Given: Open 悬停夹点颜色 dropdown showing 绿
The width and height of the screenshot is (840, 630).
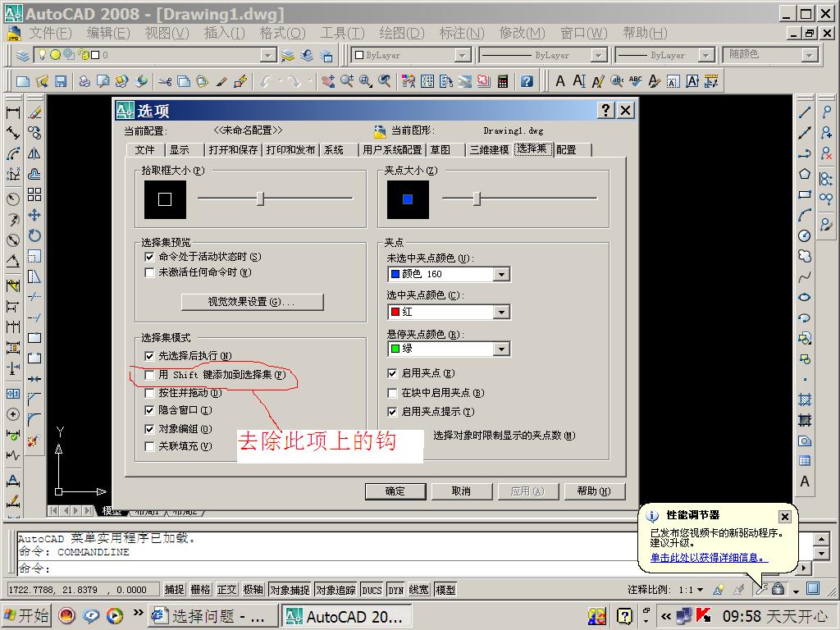Looking at the screenshot, I should (501, 349).
